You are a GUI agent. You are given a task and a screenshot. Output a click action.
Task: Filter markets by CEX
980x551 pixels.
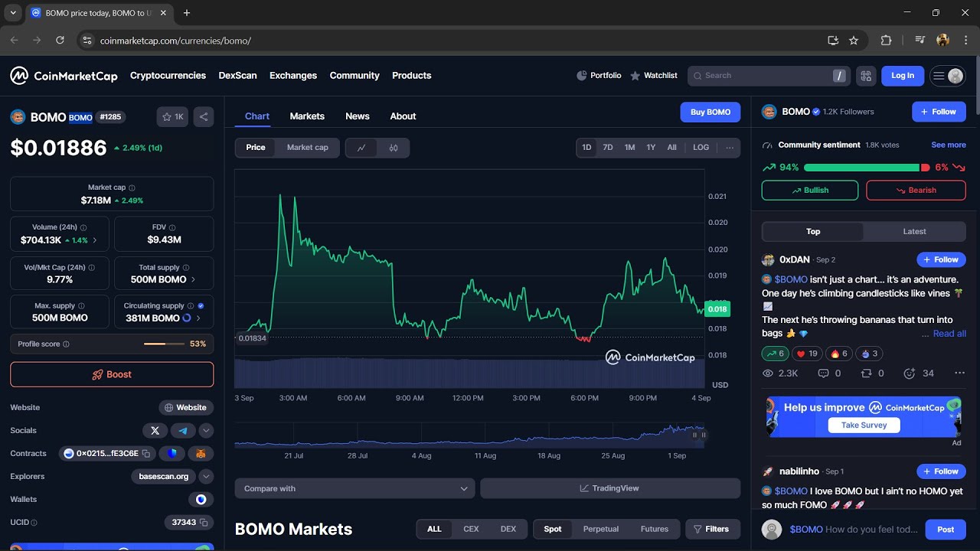(x=471, y=529)
